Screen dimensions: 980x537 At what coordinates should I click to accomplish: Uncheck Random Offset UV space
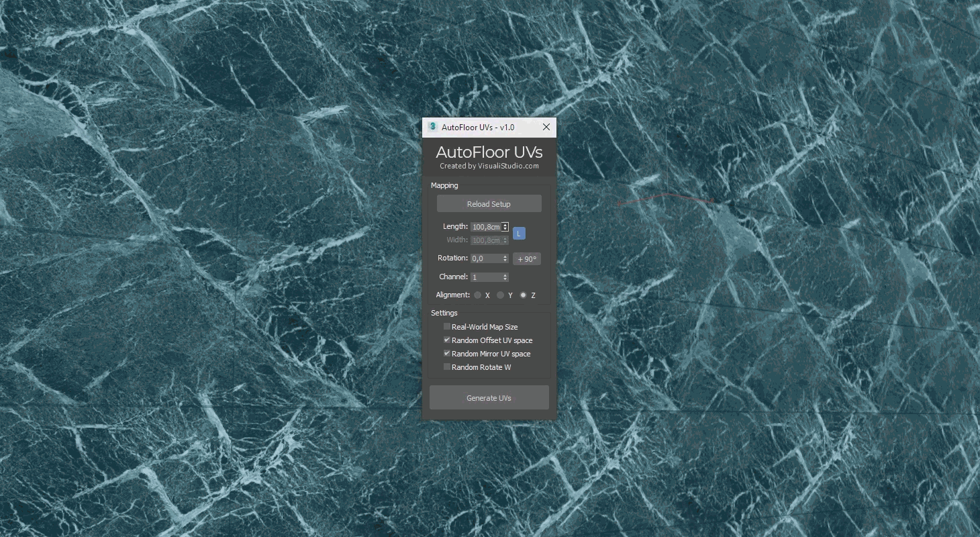[x=447, y=340]
